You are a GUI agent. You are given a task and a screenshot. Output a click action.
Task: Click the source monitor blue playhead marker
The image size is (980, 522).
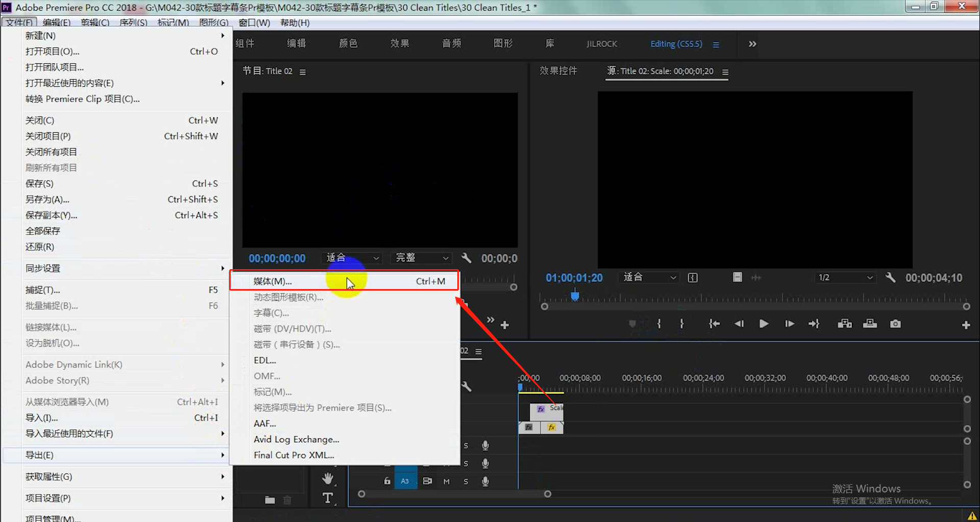tap(575, 295)
